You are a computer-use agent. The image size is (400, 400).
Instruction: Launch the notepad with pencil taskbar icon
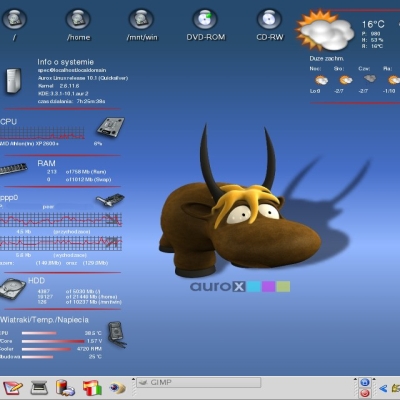click(12, 388)
